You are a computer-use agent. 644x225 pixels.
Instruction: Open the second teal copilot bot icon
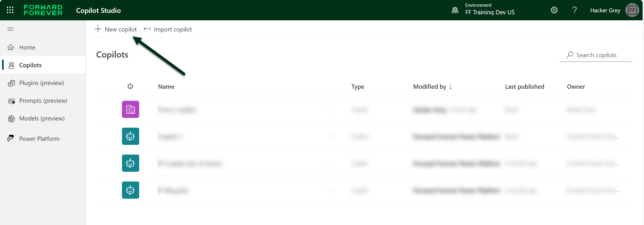(130, 163)
